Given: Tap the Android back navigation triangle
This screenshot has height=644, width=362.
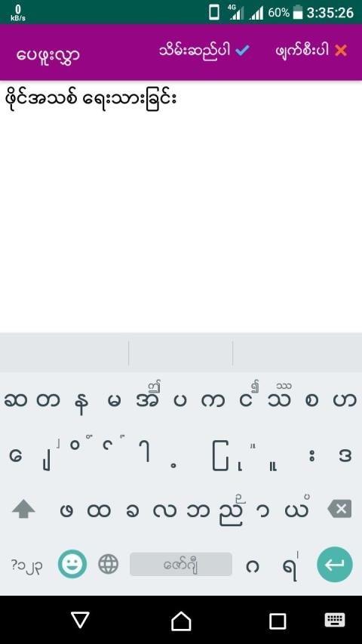Looking at the screenshot, I should pyautogui.click(x=80, y=620).
